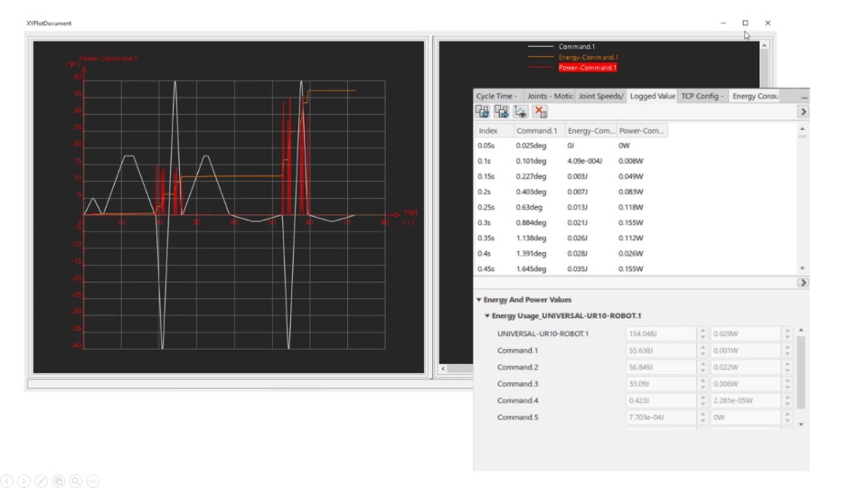Switch to the Energy Consumption tab
The width and height of the screenshot is (868, 488).
coord(755,97)
